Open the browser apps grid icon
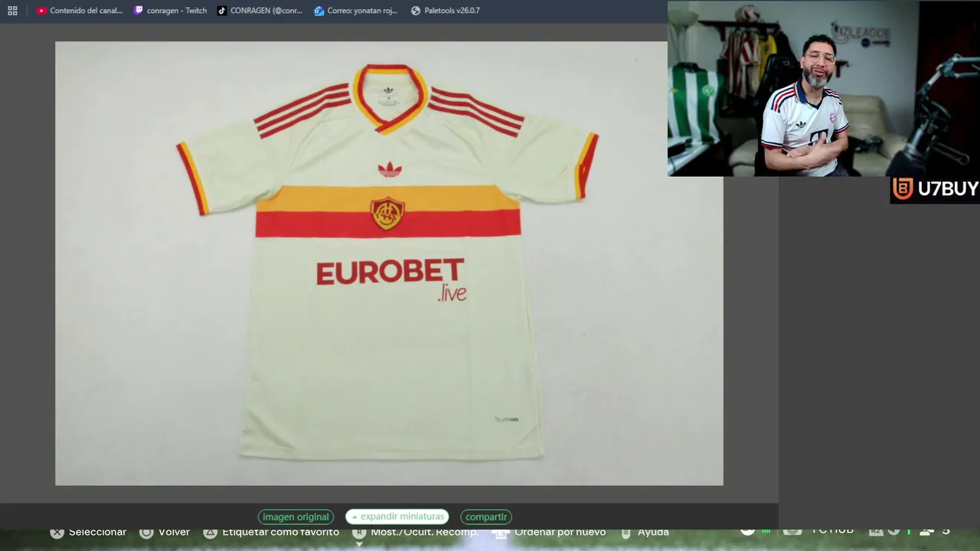This screenshot has height=551, width=980. (x=12, y=11)
